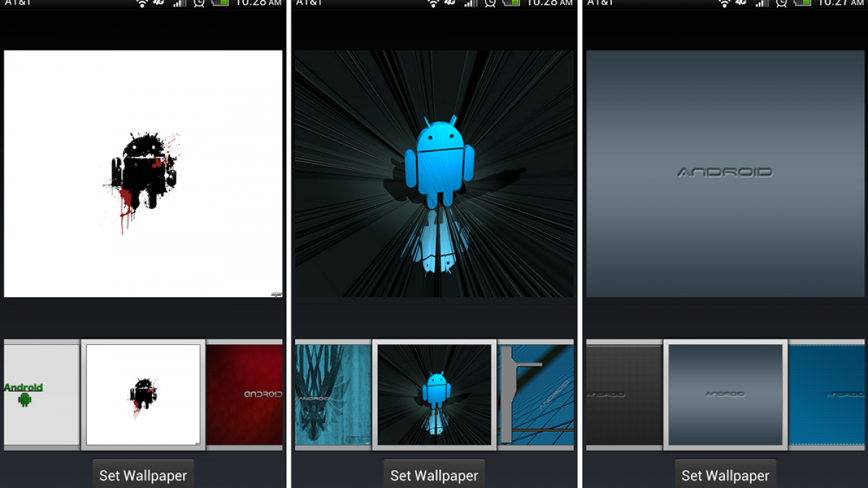Screen dimensions: 868x488
Task: Tap the large grey ANDROID wallpaper preview
Action: click(x=726, y=174)
